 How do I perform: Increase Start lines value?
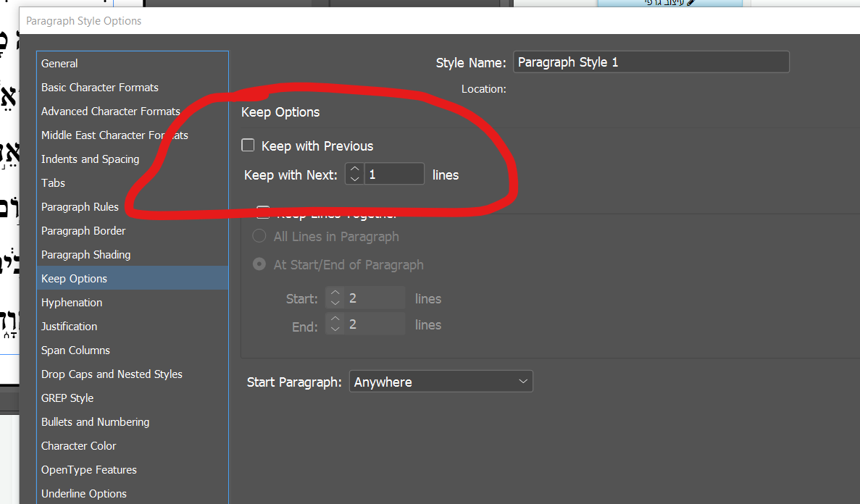tap(335, 293)
